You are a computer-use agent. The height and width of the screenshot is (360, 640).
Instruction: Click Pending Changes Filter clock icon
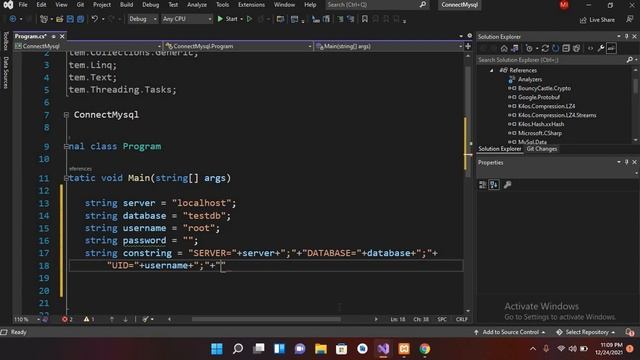click(530, 49)
